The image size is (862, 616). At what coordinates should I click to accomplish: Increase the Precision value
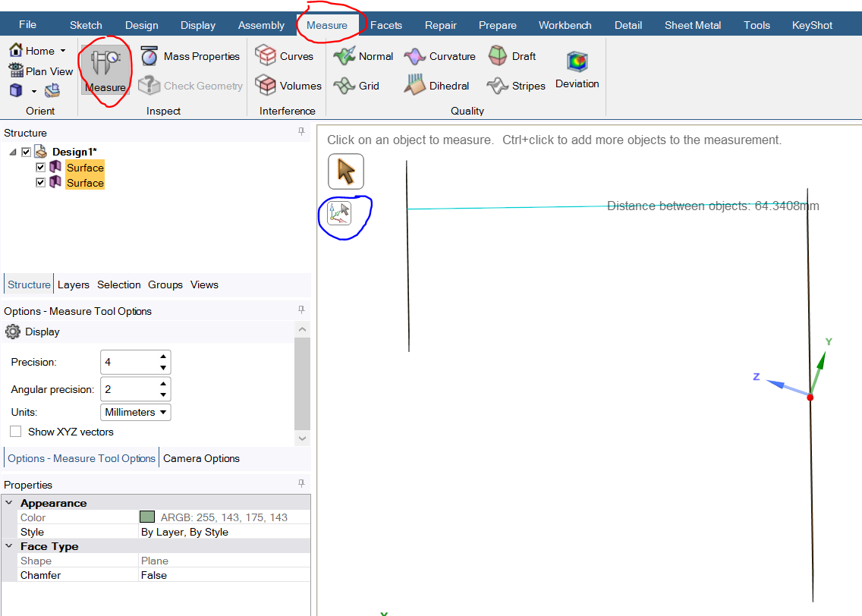(x=163, y=357)
